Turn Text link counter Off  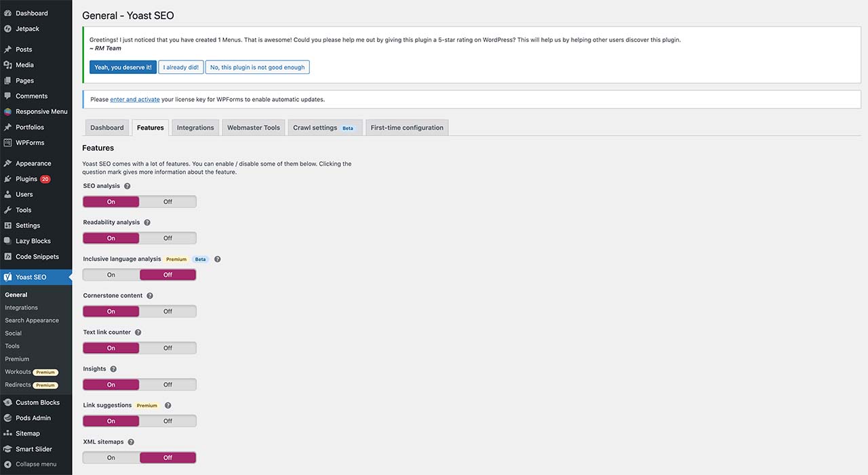(167, 348)
